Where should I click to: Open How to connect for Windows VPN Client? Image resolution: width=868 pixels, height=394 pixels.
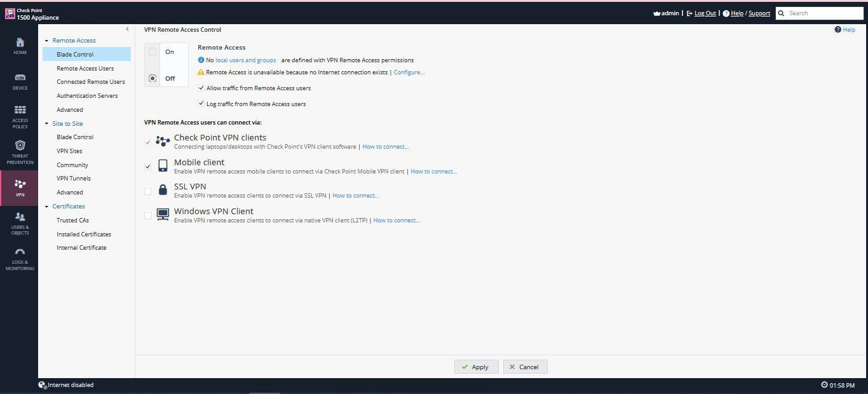tap(397, 220)
